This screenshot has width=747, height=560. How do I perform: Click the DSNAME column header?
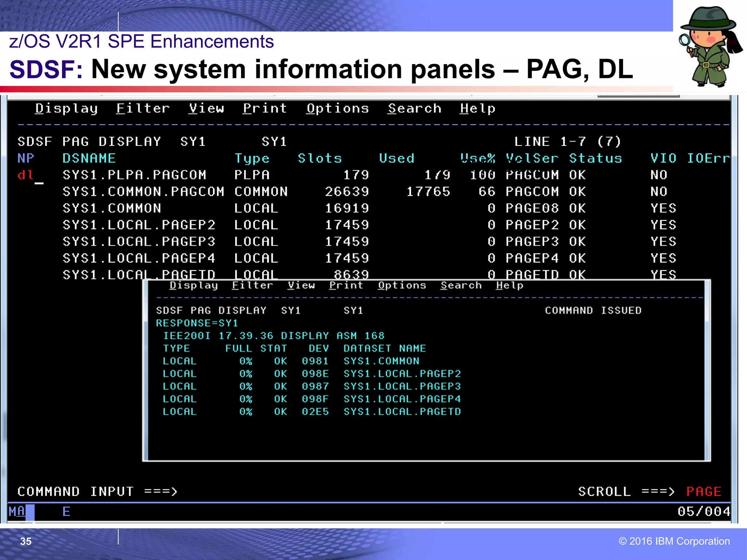pos(89,158)
